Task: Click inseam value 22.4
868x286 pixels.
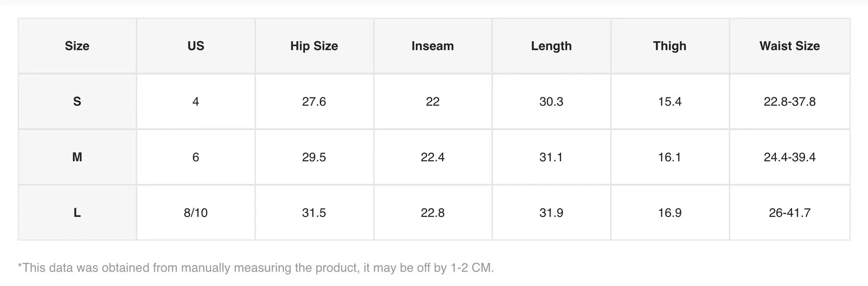Action: coord(432,157)
